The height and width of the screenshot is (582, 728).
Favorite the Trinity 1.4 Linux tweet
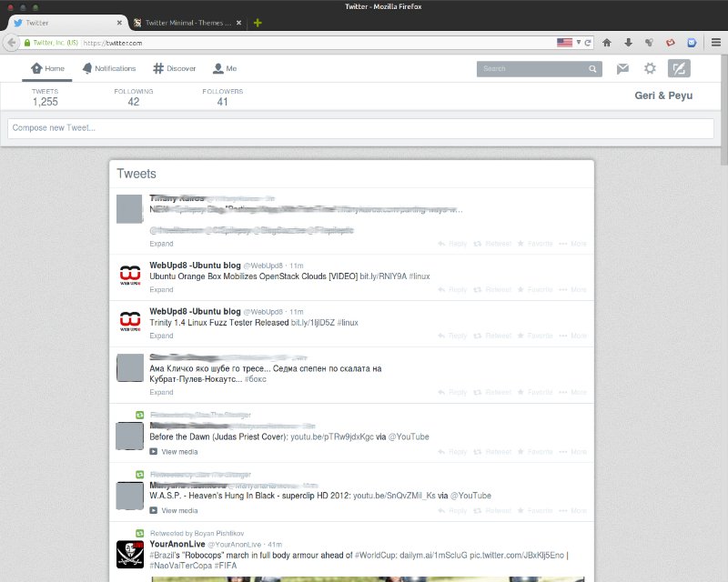tap(535, 336)
